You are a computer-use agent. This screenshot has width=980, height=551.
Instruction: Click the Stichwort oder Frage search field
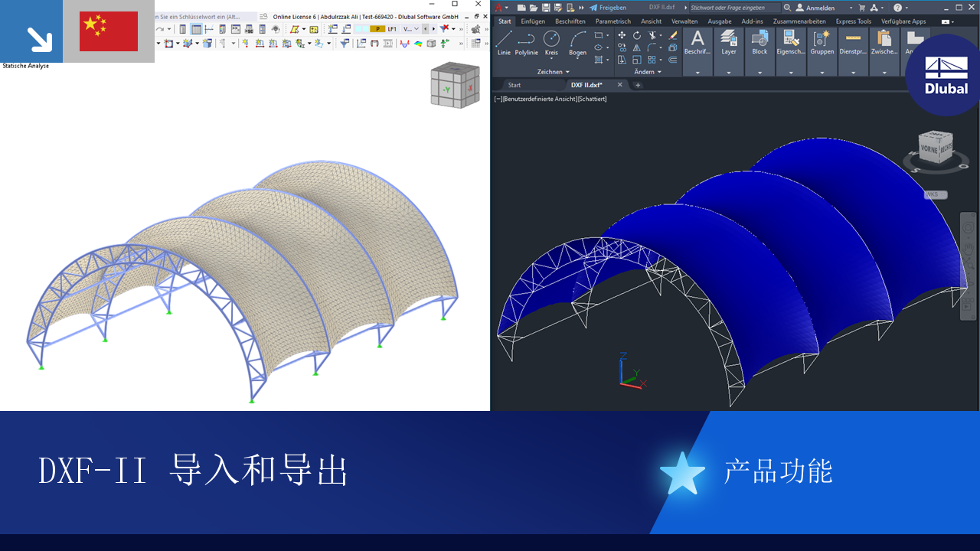[735, 7]
